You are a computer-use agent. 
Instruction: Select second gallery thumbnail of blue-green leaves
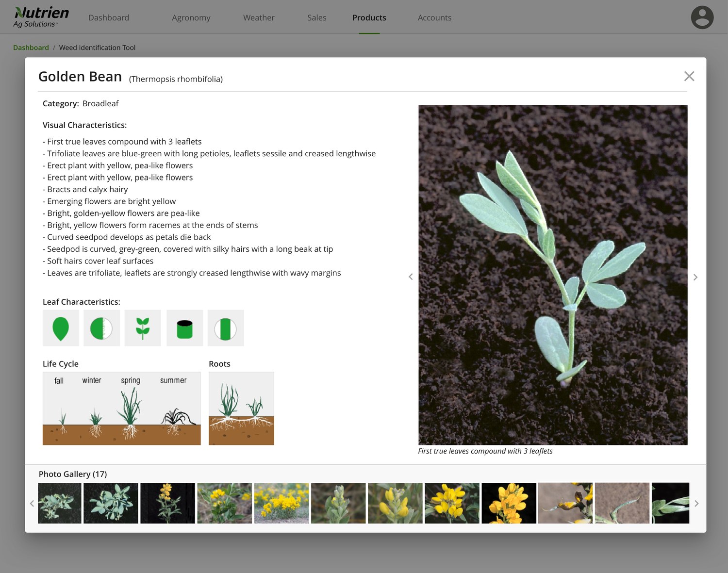(111, 503)
